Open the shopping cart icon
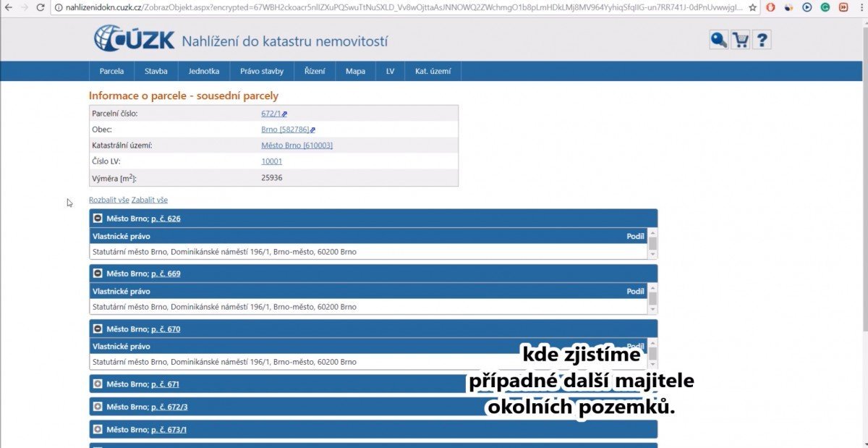 pyautogui.click(x=740, y=40)
